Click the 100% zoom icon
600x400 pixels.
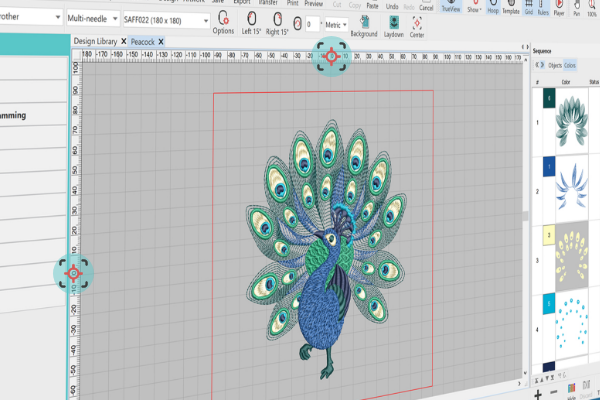pos(592,9)
